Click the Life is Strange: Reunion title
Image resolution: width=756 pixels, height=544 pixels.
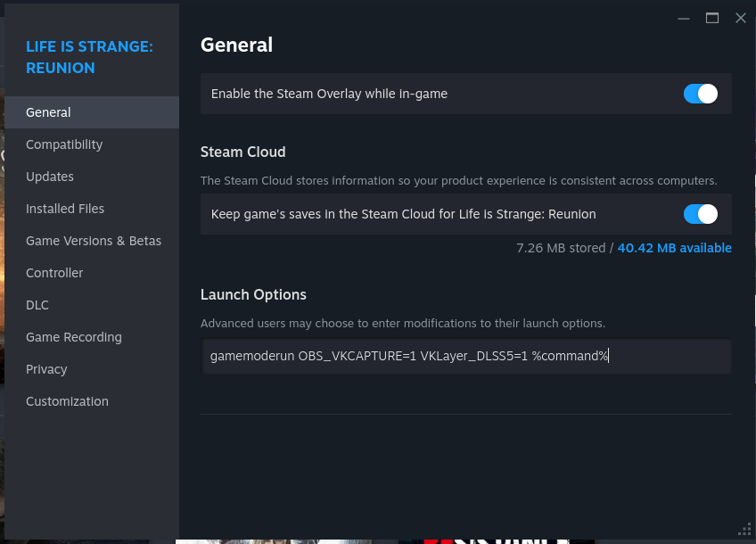click(89, 57)
